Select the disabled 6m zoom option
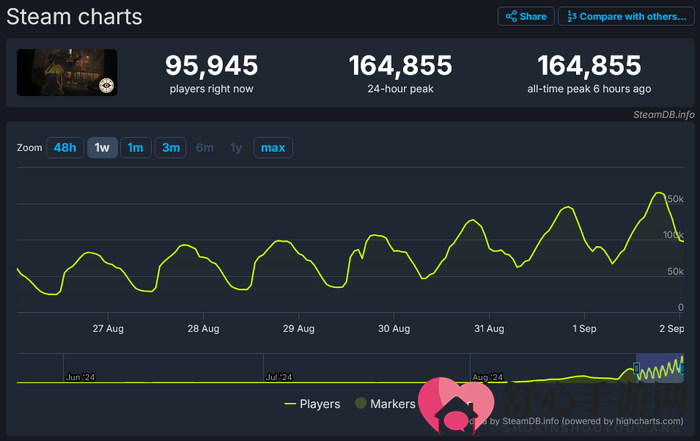700x441 pixels. click(205, 148)
